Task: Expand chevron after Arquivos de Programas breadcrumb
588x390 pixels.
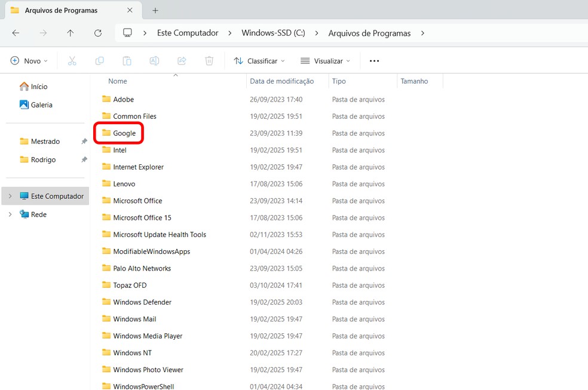Action: (422, 33)
